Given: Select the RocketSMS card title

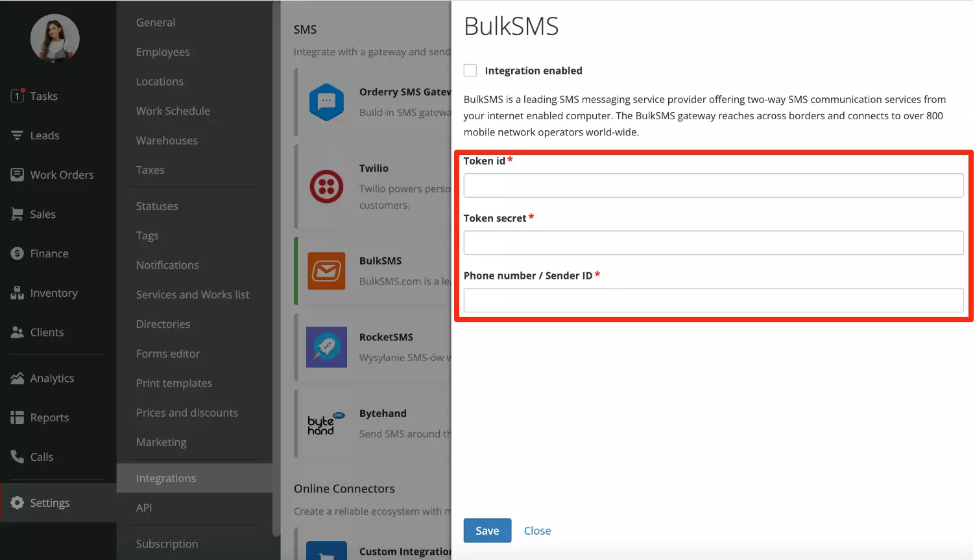Looking at the screenshot, I should pos(386,337).
